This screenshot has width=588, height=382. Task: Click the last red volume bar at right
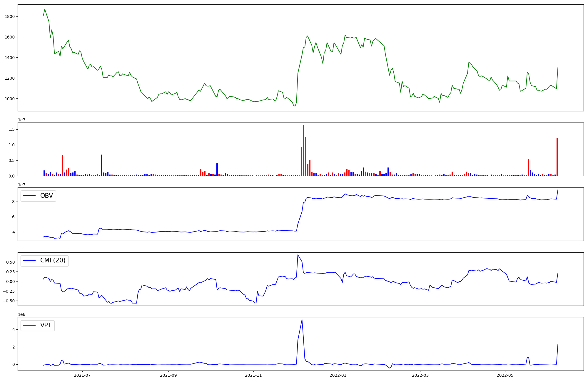[557, 157]
